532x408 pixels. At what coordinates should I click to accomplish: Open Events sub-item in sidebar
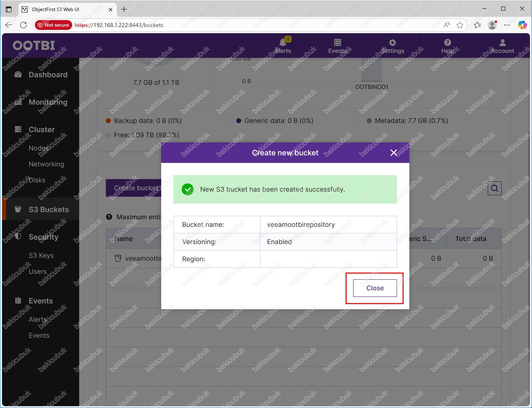pos(39,335)
